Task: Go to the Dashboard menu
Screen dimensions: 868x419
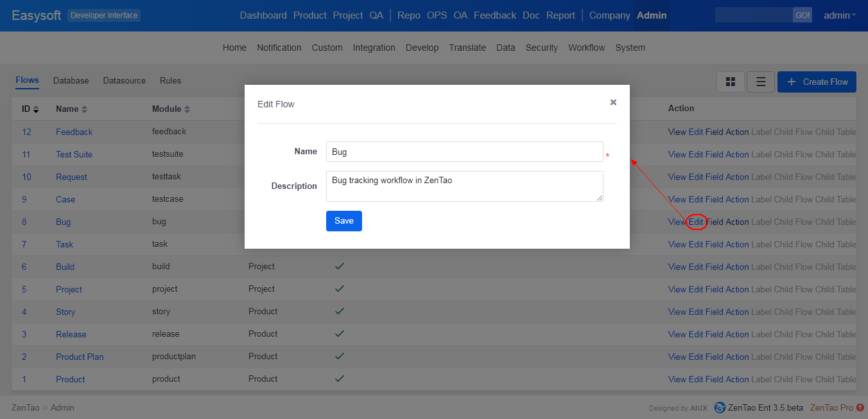Action: (x=263, y=15)
